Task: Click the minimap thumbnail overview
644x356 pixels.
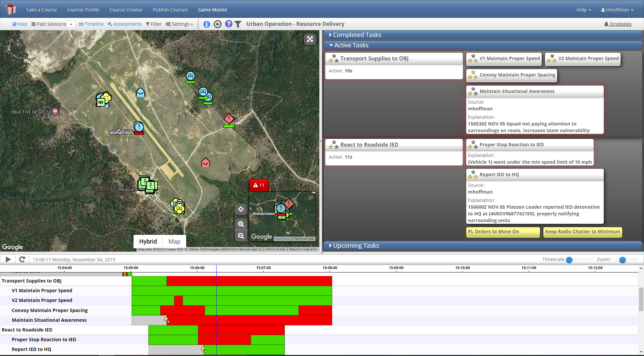Action: 282,216
